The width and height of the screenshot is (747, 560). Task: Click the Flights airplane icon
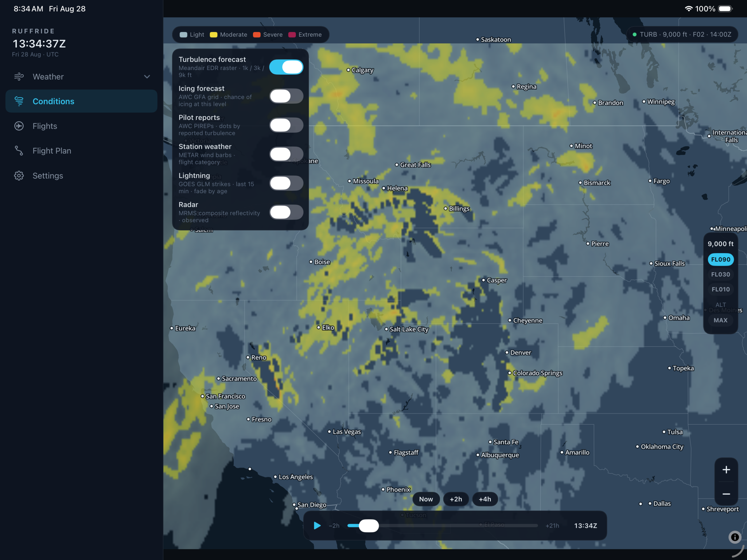coord(19,126)
